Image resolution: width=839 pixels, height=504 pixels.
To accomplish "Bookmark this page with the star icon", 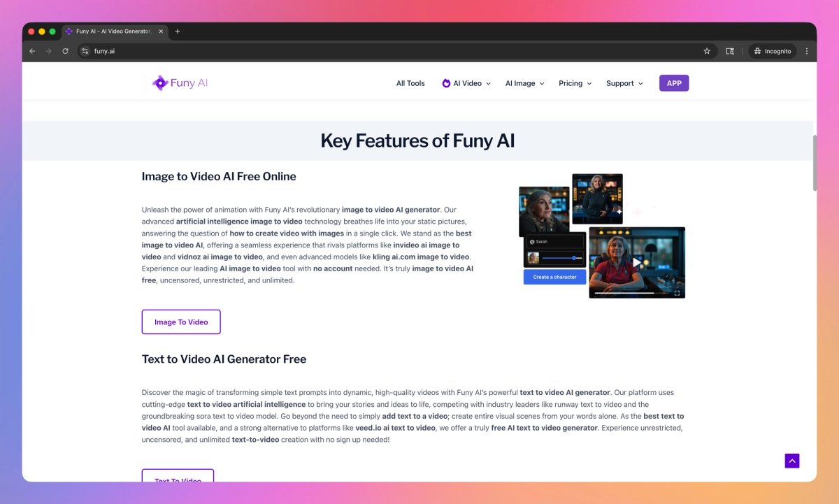I will 707,51.
